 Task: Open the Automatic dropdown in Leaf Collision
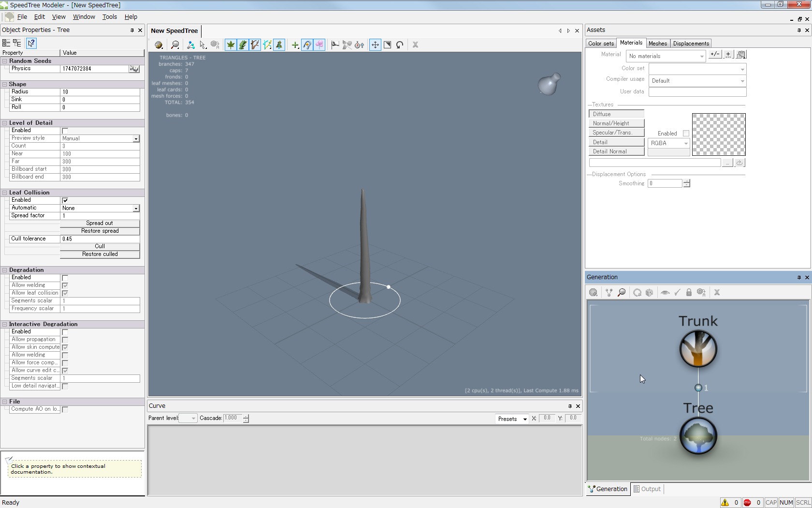(136, 208)
